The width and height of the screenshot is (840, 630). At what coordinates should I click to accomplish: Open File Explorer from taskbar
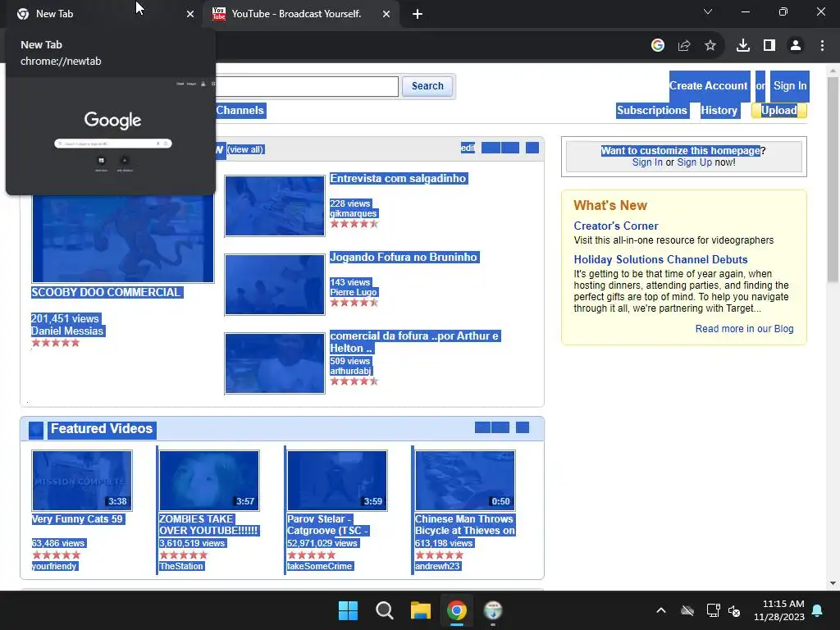[421, 610]
